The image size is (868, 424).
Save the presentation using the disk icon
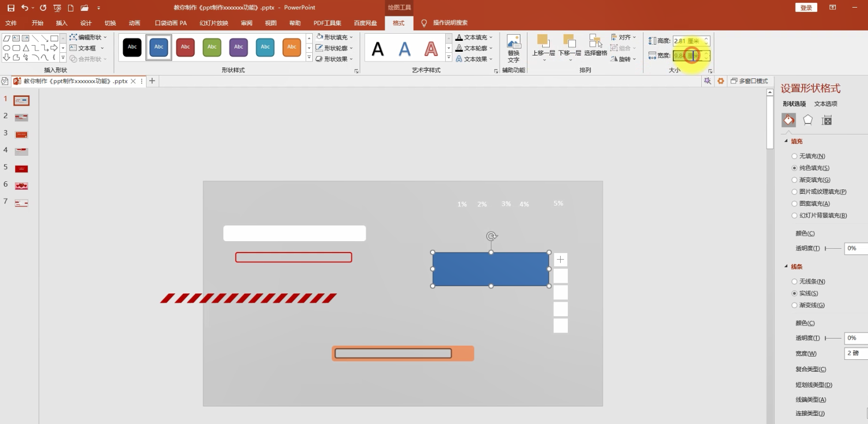pyautogui.click(x=11, y=8)
